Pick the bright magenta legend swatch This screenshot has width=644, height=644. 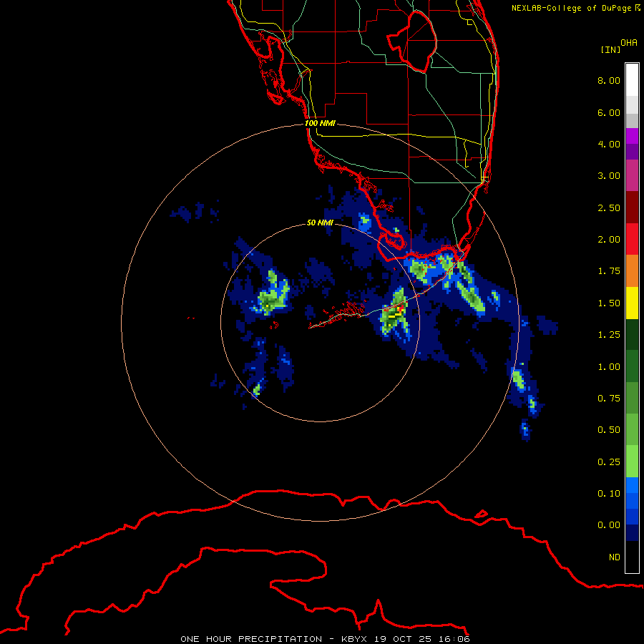[632, 136]
